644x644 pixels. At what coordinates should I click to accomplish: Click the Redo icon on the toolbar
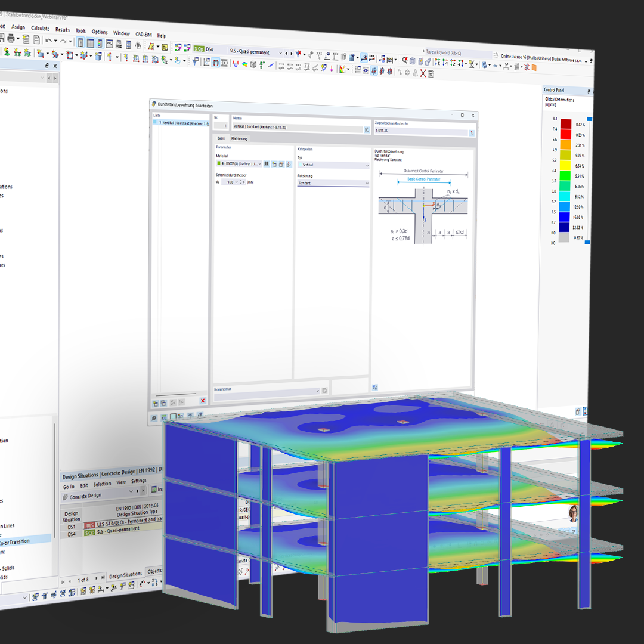point(63,41)
